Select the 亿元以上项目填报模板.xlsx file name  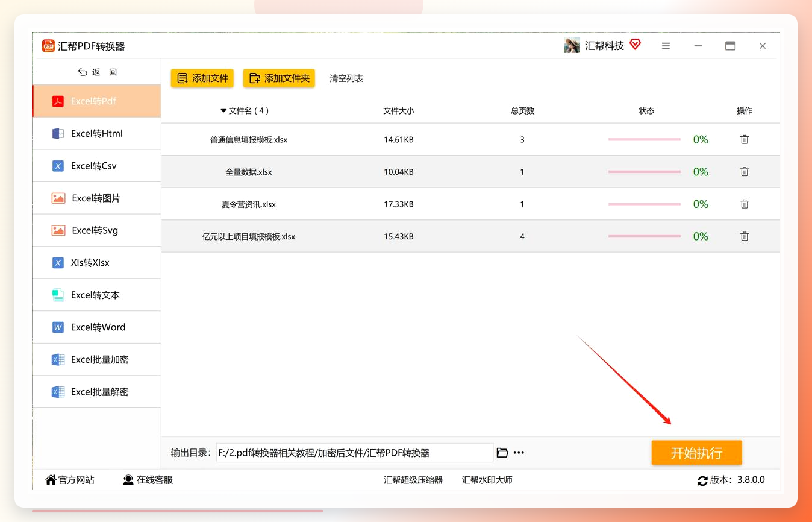pyautogui.click(x=249, y=237)
